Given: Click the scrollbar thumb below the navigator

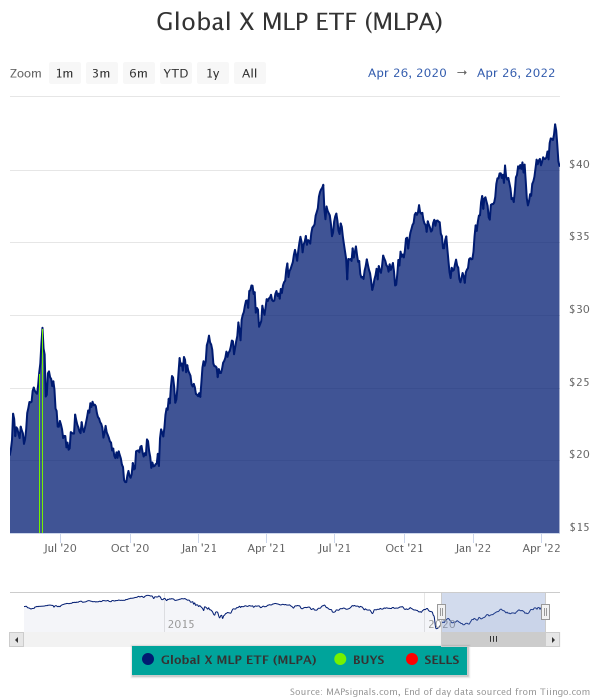Looking at the screenshot, I should pyautogui.click(x=494, y=639).
